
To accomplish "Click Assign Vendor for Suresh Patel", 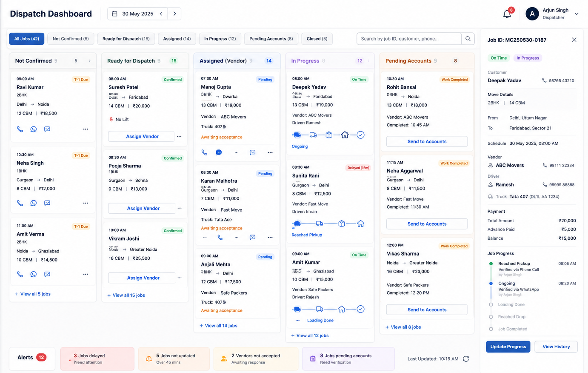I will [142, 136].
